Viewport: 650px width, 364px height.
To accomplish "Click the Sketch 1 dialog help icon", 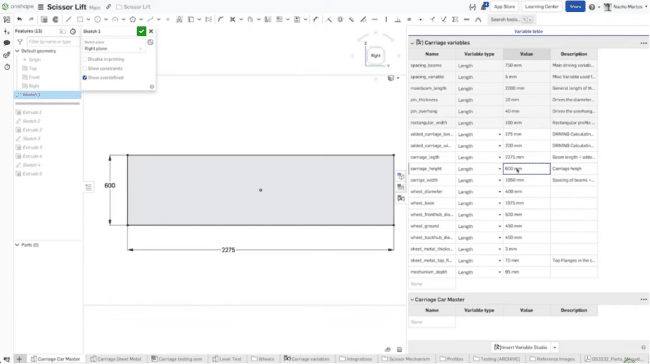I will [x=152, y=87].
